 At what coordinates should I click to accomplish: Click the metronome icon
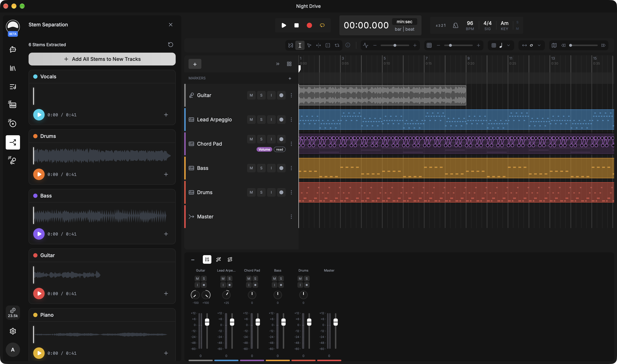pyautogui.click(x=455, y=25)
